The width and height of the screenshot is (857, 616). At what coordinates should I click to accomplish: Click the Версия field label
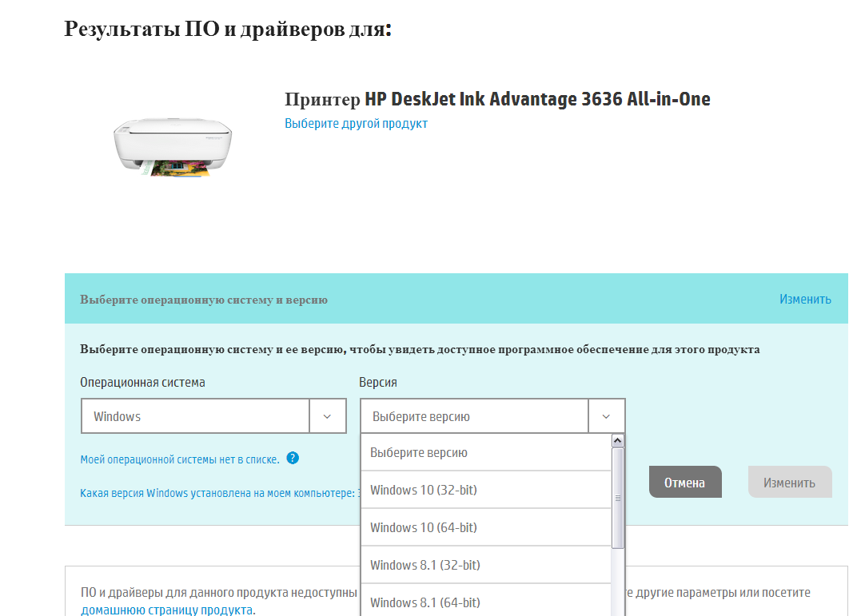[x=378, y=382]
